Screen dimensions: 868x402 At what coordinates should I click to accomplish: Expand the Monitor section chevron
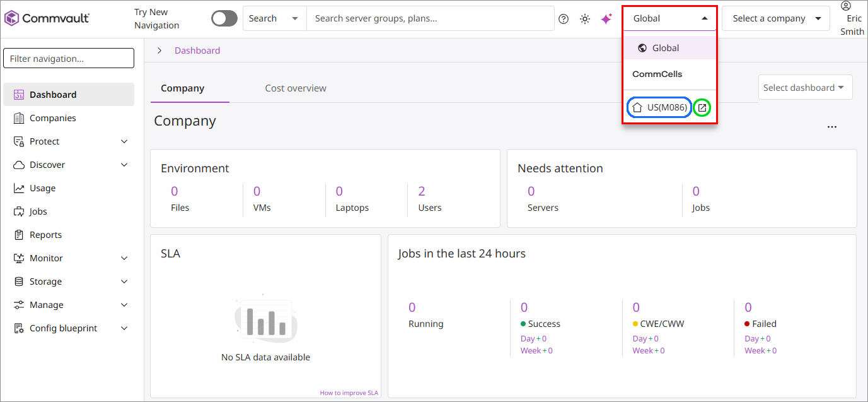[x=124, y=258]
